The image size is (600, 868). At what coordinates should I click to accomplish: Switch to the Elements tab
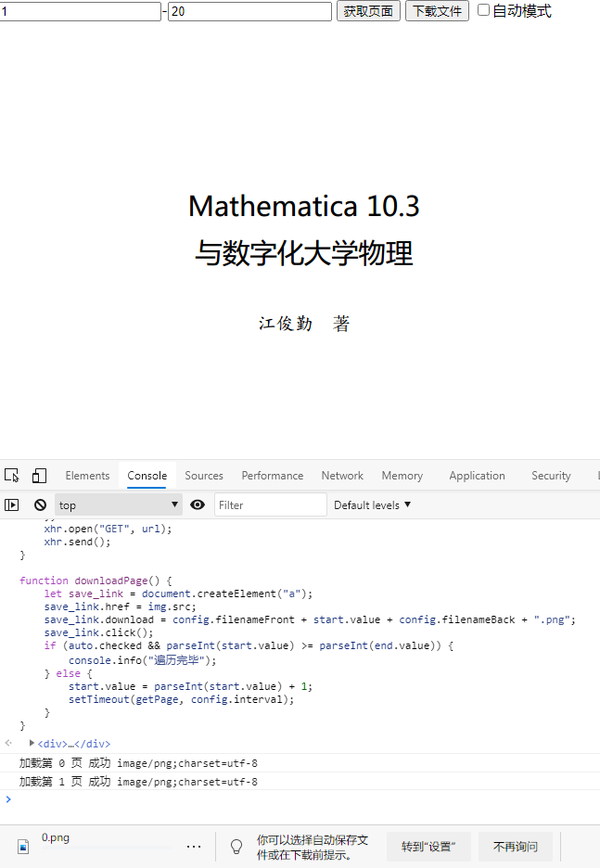pos(87,476)
